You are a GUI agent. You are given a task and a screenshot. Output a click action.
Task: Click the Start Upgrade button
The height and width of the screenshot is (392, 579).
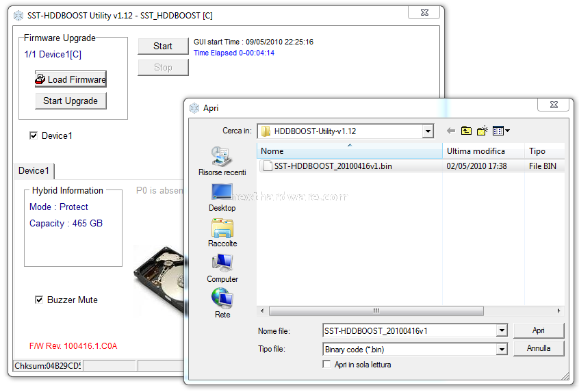[x=71, y=101]
